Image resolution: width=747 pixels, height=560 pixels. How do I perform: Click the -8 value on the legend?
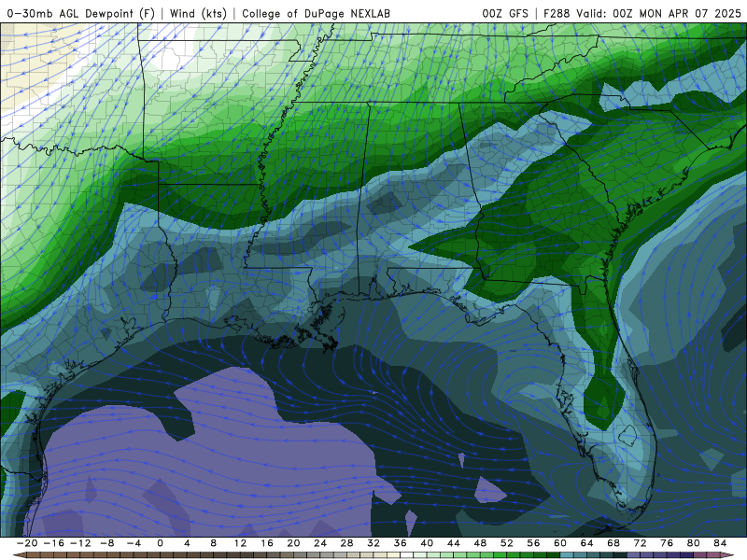click(106, 543)
